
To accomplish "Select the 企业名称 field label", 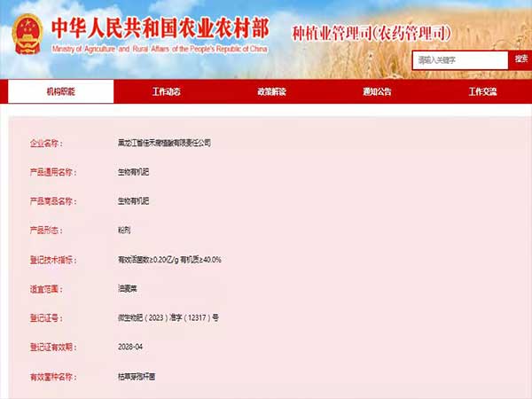I will click(x=47, y=142).
